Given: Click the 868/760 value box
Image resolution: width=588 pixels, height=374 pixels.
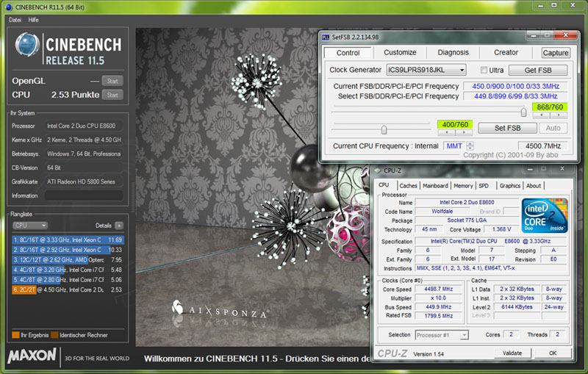Looking at the screenshot, I should click(550, 107).
